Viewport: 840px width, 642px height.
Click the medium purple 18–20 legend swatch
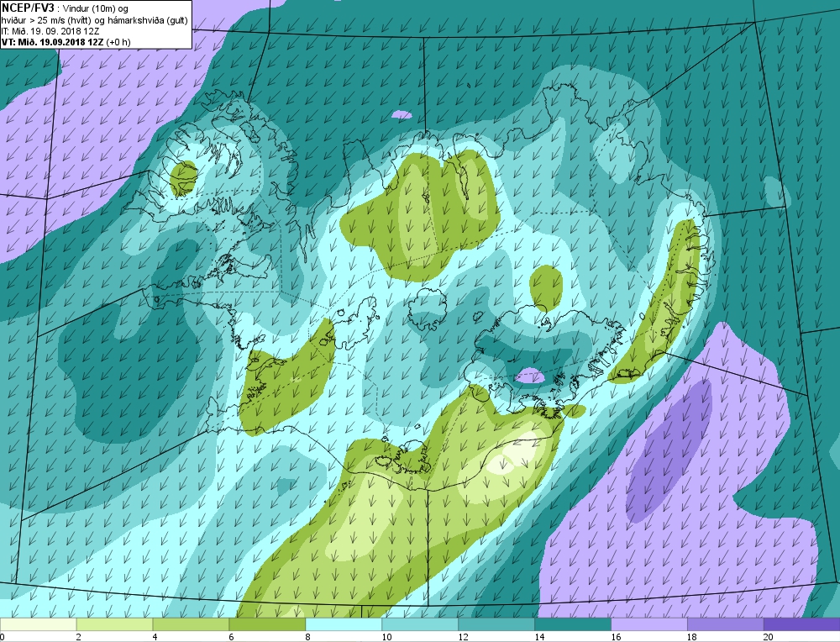726,625
